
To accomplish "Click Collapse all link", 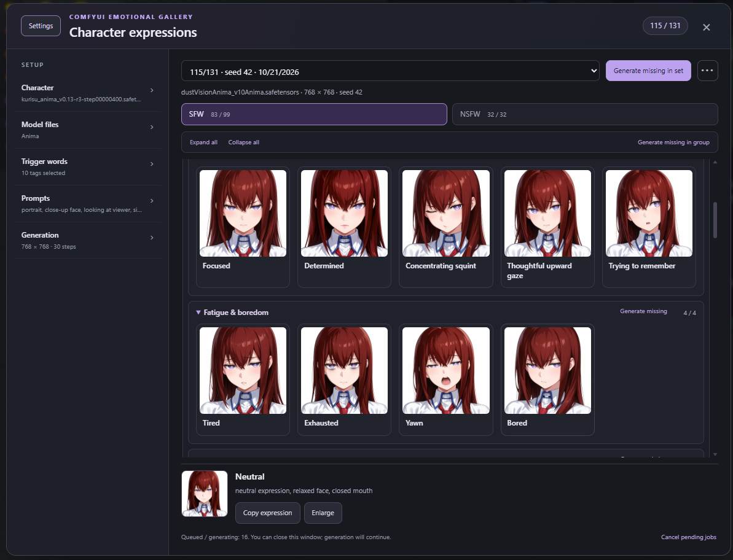I will tap(243, 142).
